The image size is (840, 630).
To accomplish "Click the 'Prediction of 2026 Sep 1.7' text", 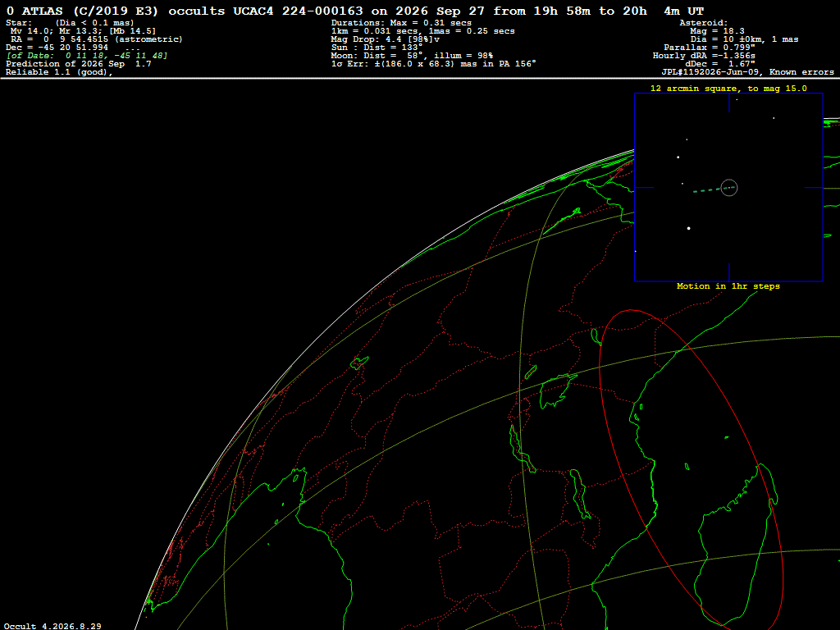I will pyautogui.click(x=79, y=64).
